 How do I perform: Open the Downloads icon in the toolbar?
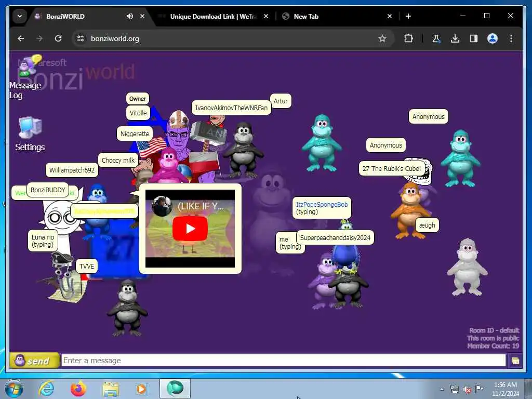[455, 38]
